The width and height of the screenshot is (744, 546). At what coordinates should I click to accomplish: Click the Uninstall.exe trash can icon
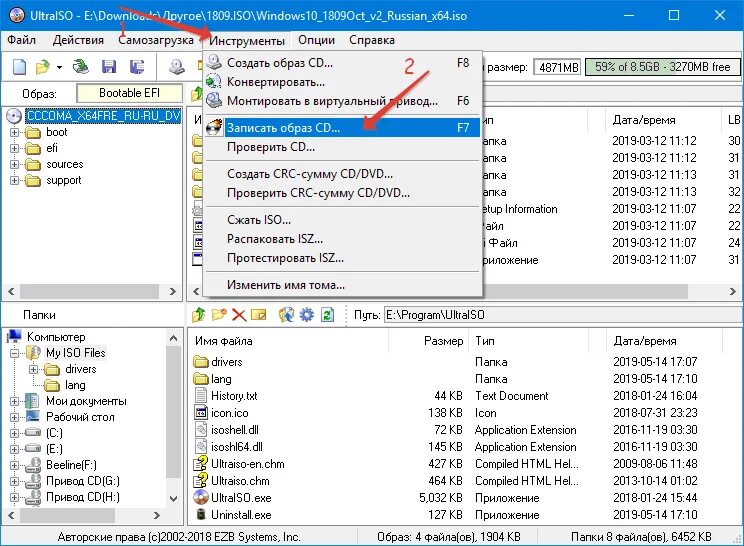click(x=201, y=514)
